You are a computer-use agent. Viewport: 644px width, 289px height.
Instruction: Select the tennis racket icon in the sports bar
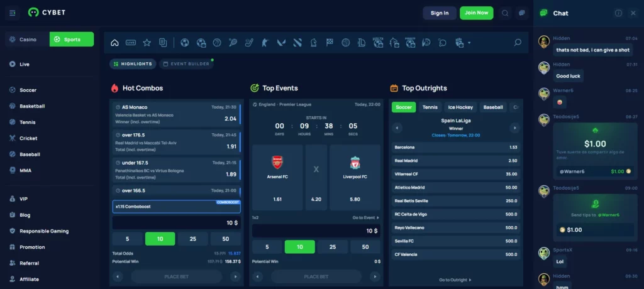[233, 43]
